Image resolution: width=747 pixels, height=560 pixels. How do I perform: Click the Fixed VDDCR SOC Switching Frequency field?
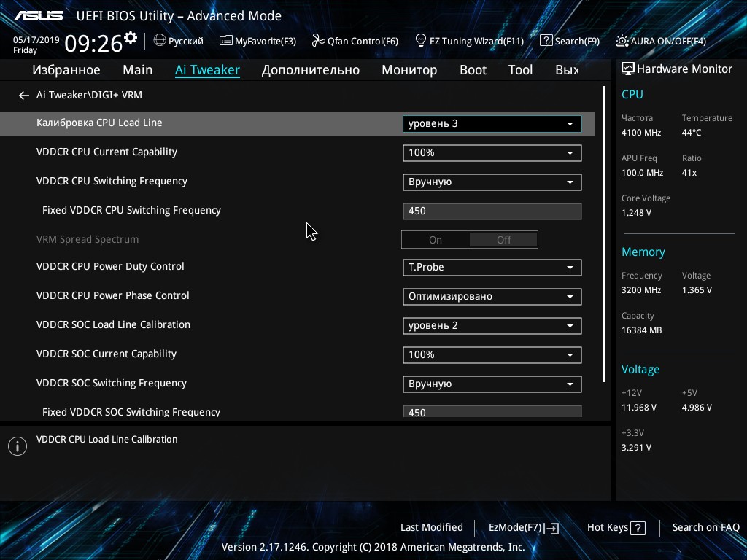click(x=492, y=411)
